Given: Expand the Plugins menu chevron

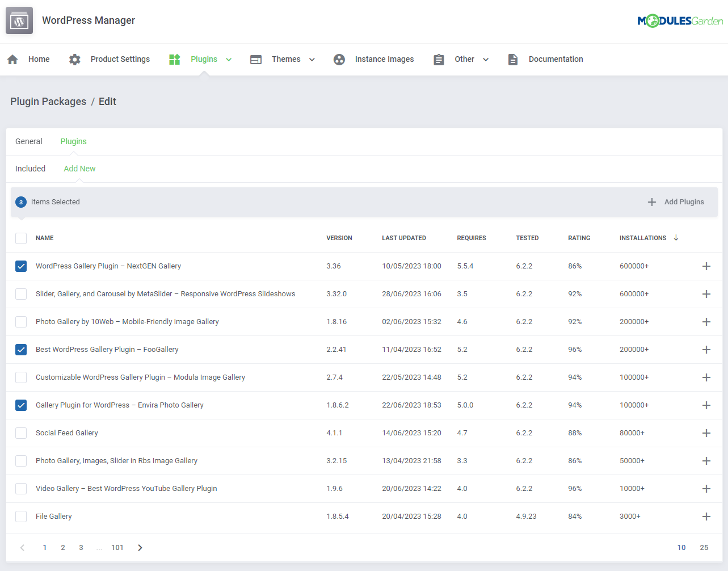Looking at the screenshot, I should point(229,60).
